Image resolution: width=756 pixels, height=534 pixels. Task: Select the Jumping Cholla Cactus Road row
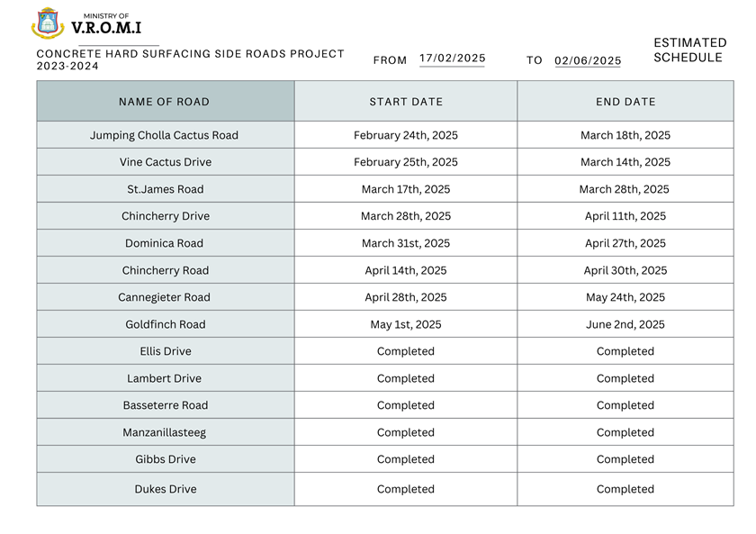tap(385, 135)
